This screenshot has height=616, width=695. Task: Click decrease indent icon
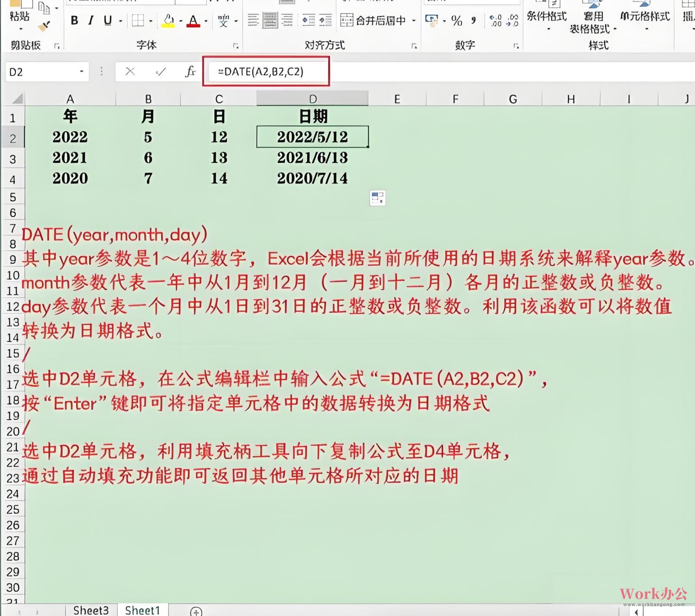tap(308, 20)
